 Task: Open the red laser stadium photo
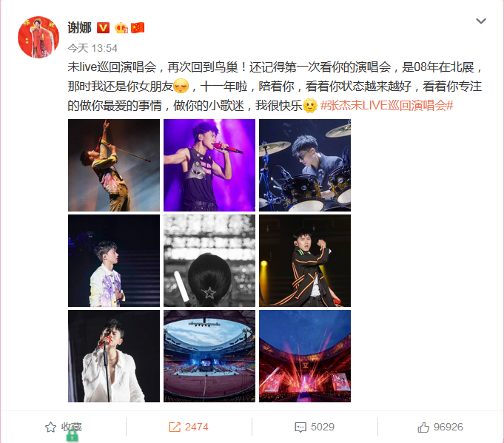tap(305, 356)
